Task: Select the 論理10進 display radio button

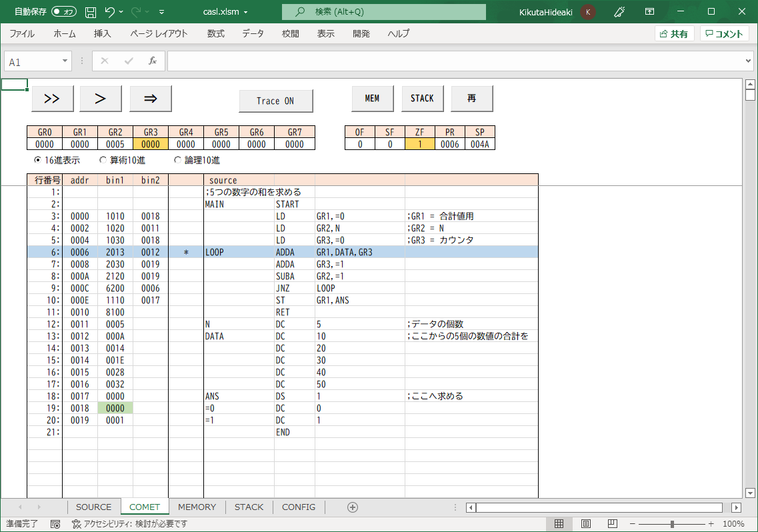Action: point(177,160)
